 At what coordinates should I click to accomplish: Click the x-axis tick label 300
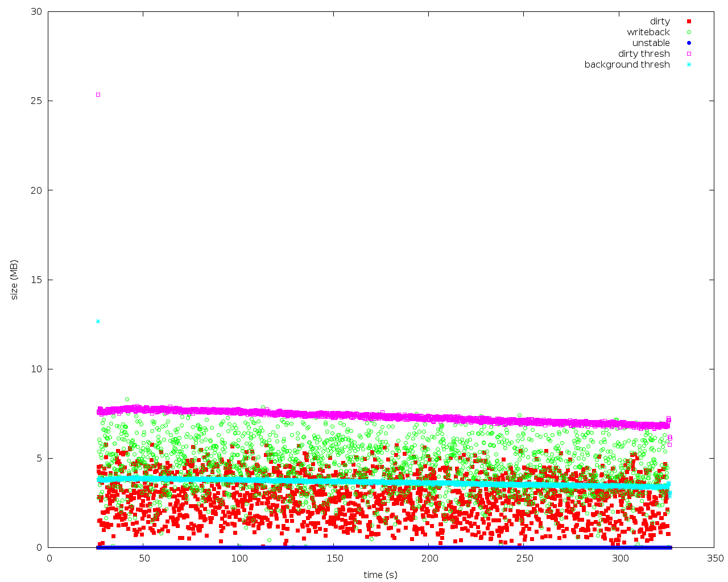pyautogui.click(x=620, y=558)
